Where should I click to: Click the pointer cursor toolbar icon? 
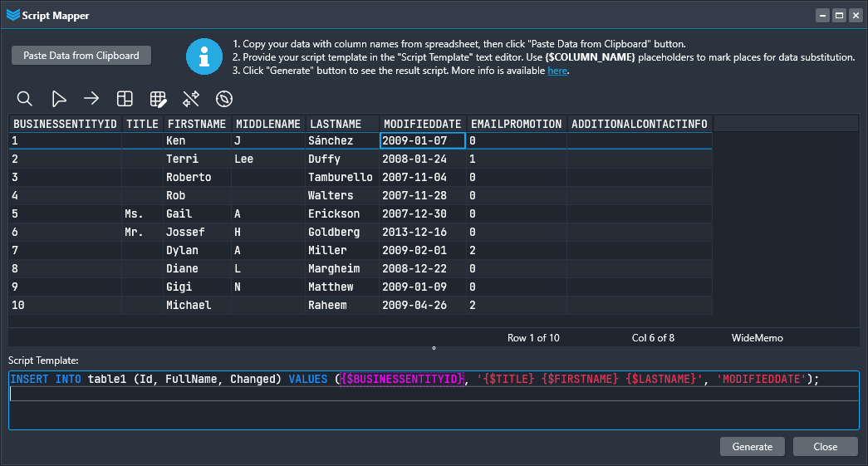[x=58, y=99]
